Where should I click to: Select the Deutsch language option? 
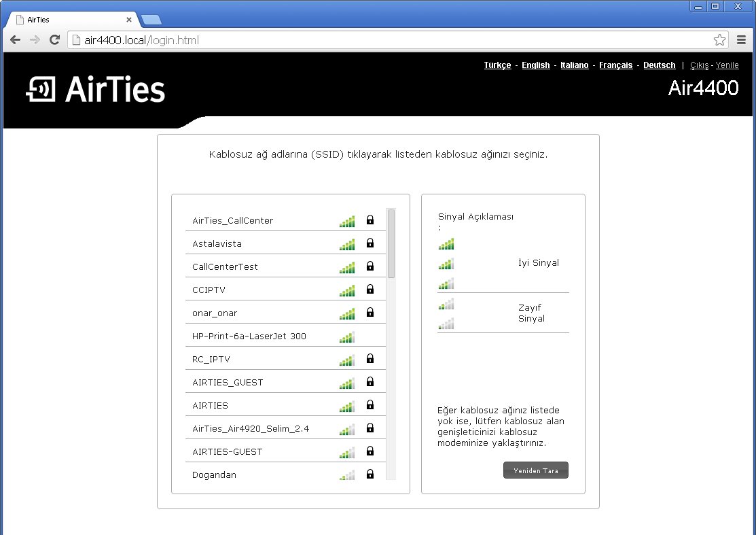[x=659, y=65]
